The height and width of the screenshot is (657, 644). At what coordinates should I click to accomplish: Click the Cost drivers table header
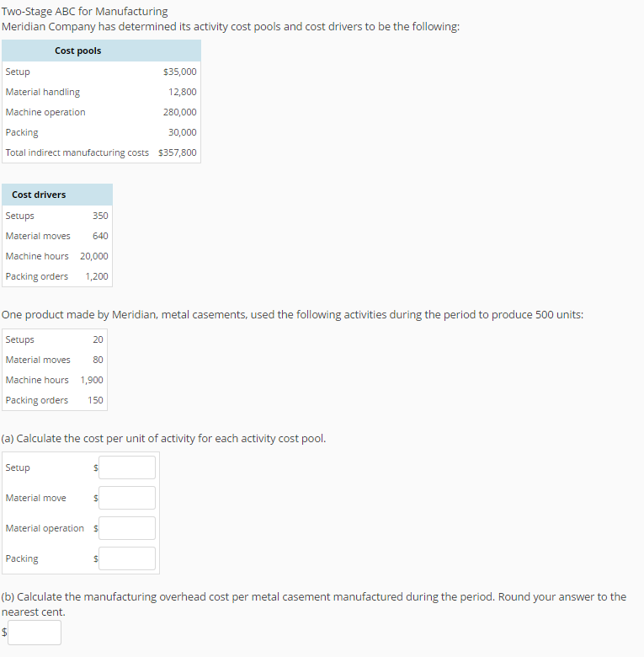[x=39, y=195]
